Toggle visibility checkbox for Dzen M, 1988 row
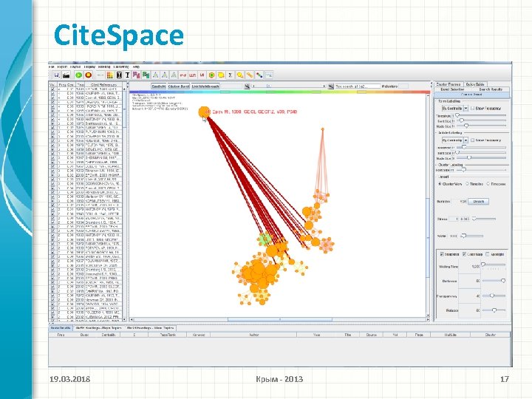Viewport: 532px width, 399px height. [x=52, y=97]
